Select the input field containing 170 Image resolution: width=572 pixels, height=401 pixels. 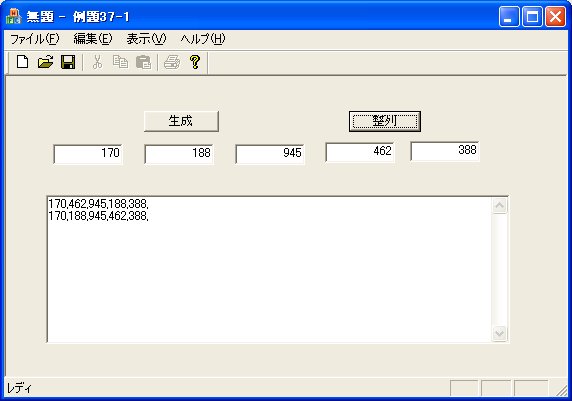click(x=88, y=154)
